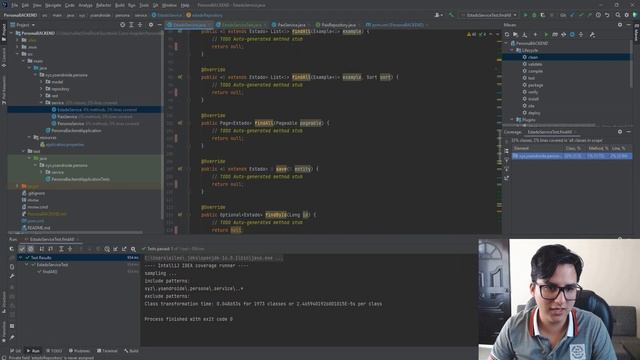The image size is (640, 360).
Task: Click Debug bug icon in toolbar
Action: pos(534,15)
